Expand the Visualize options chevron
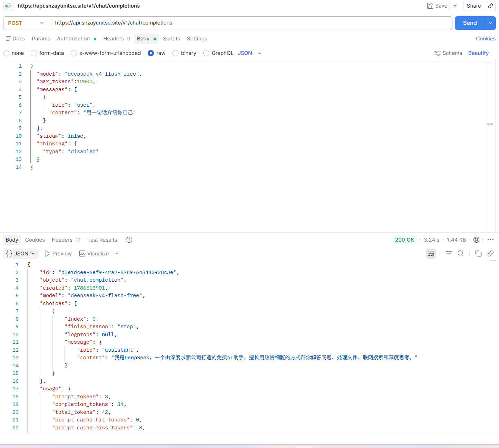Viewport: 499px width, 448px height. click(x=117, y=254)
